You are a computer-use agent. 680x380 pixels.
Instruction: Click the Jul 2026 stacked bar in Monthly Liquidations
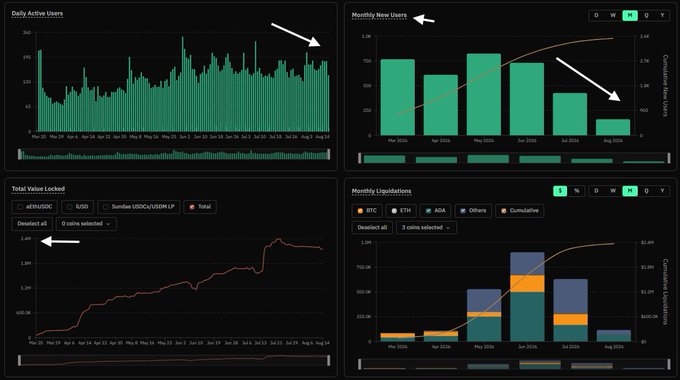571,310
